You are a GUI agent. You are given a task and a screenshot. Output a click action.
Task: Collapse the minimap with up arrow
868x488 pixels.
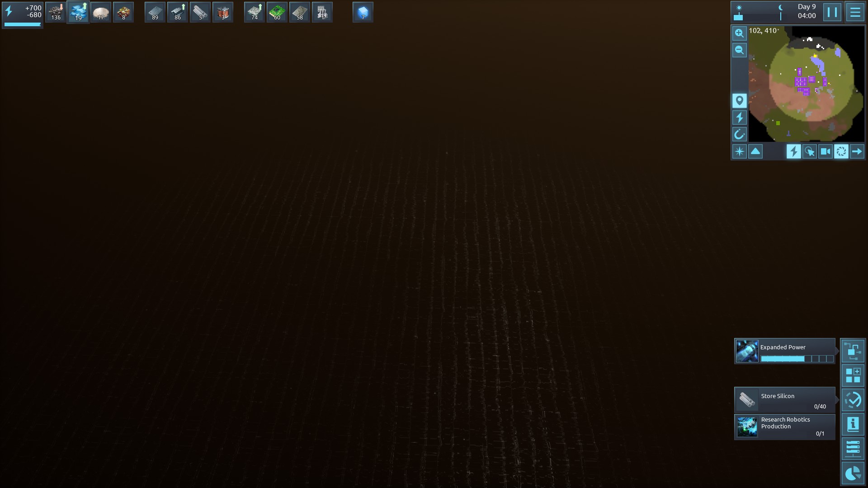click(755, 151)
